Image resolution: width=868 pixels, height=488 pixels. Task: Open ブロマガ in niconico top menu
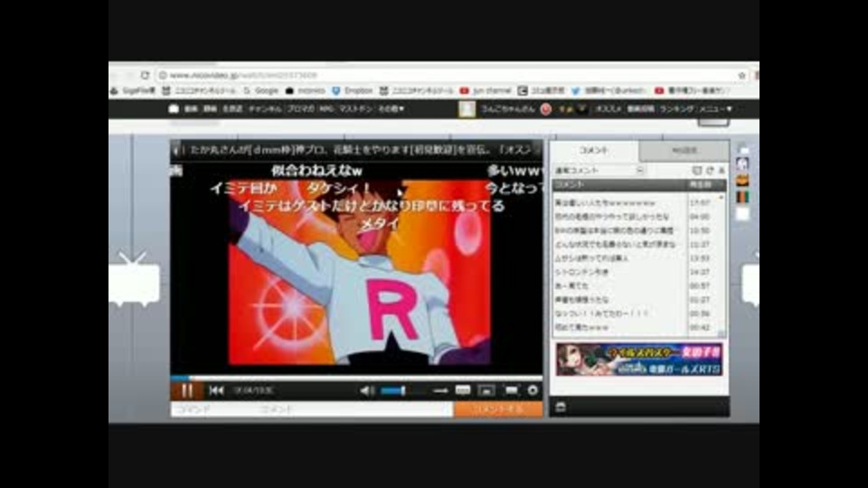[x=300, y=109]
